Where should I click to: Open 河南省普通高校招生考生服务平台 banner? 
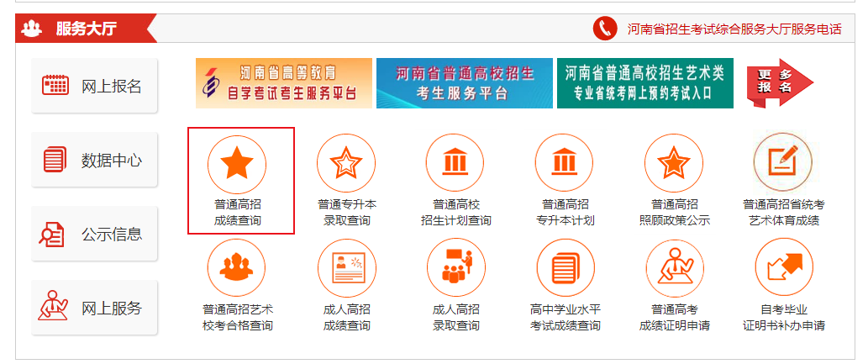464,83
